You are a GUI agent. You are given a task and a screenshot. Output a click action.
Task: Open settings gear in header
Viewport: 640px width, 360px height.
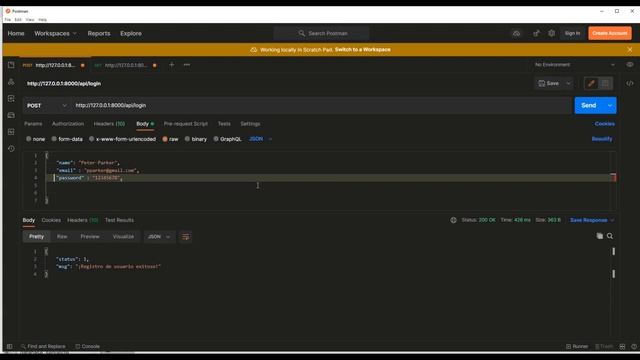(551, 33)
